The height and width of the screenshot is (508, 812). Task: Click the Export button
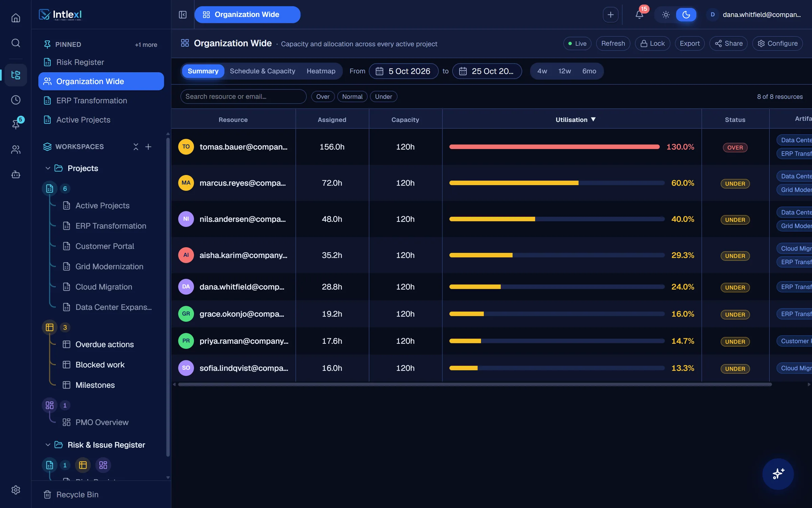[x=690, y=43]
